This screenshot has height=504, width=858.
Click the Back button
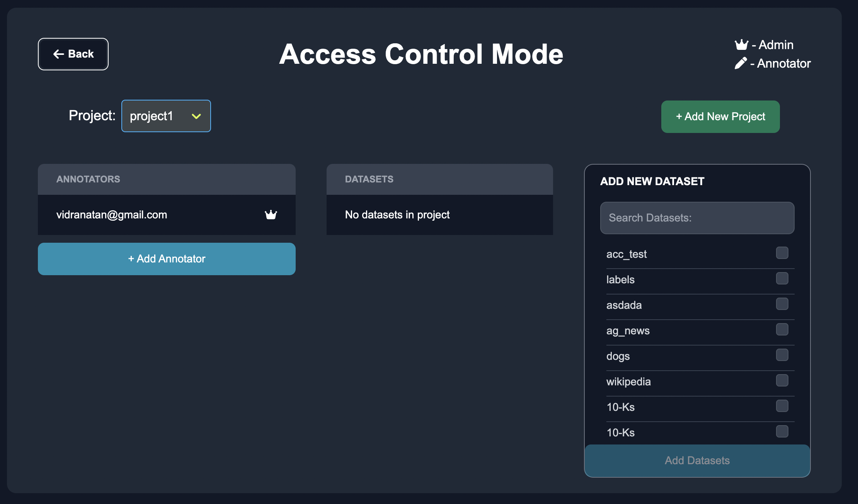pos(73,54)
